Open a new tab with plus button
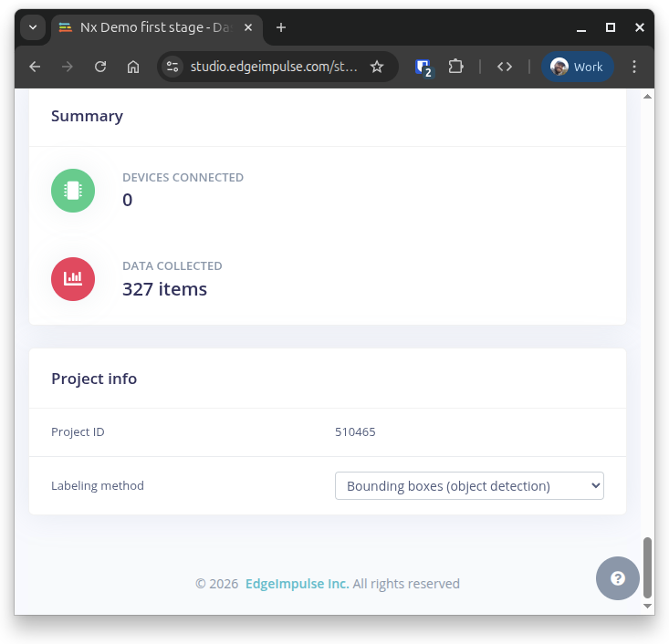 click(281, 27)
